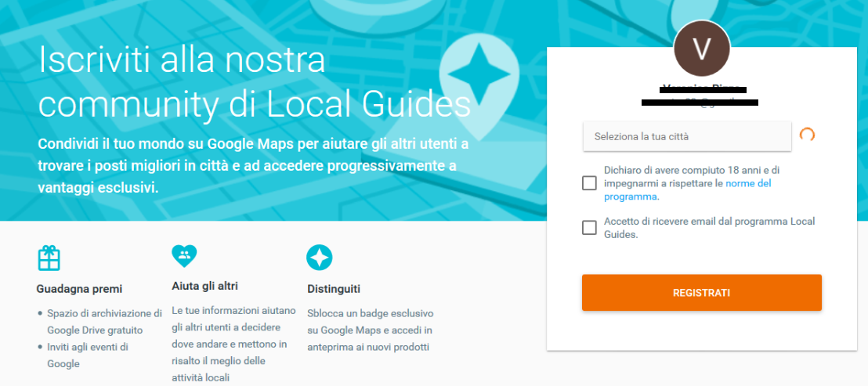Click the Aiuta gli altri heading
The image size is (868, 386).
point(204,287)
